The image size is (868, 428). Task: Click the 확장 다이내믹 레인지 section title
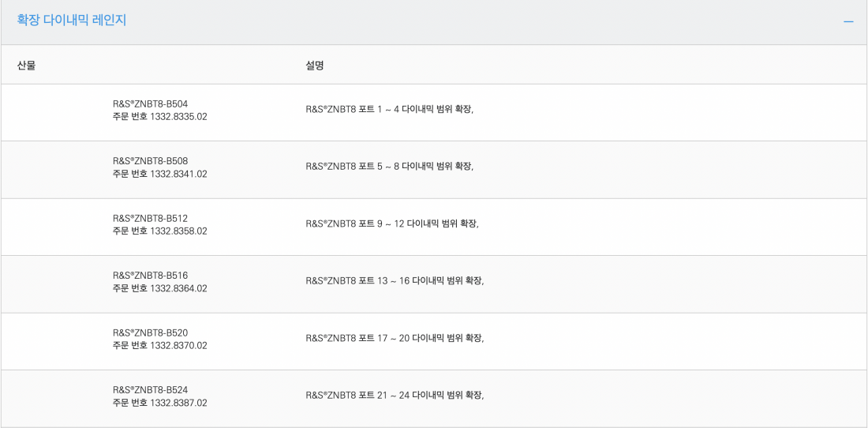tap(71, 21)
